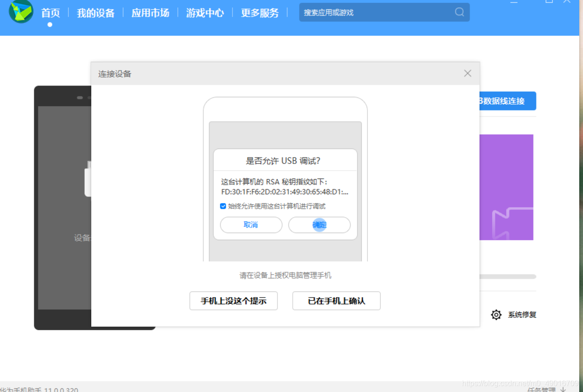The width and height of the screenshot is (583, 392).
Task: Click the 任务管理 download arrow icon
Action: coord(563,389)
